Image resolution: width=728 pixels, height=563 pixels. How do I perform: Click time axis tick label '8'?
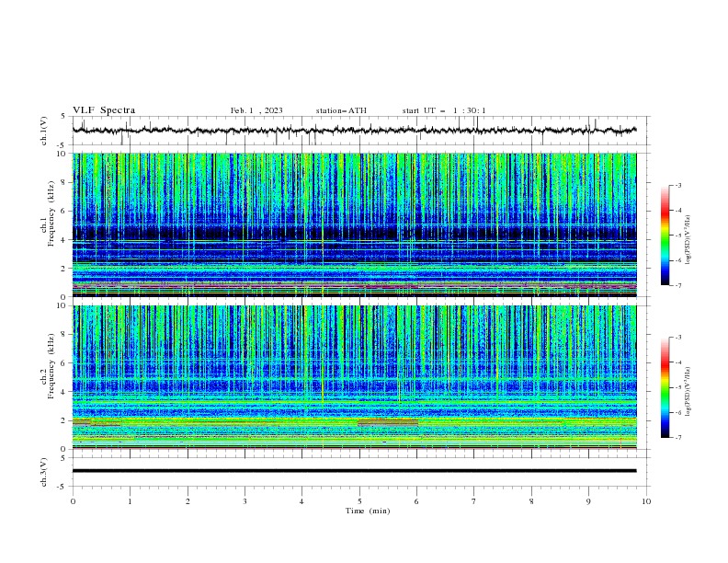(531, 501)
